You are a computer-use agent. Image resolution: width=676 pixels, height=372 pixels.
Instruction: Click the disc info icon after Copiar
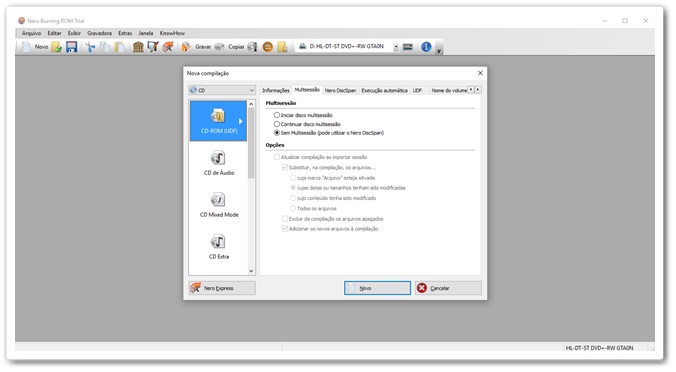pyautogui.click(x=253, y=47)
